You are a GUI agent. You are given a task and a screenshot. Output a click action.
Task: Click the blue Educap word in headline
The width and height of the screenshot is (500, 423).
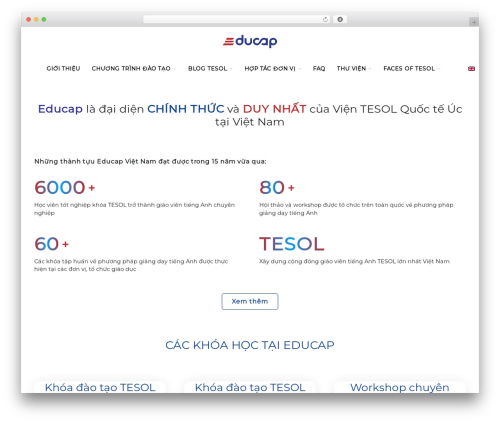pos(60,109)
